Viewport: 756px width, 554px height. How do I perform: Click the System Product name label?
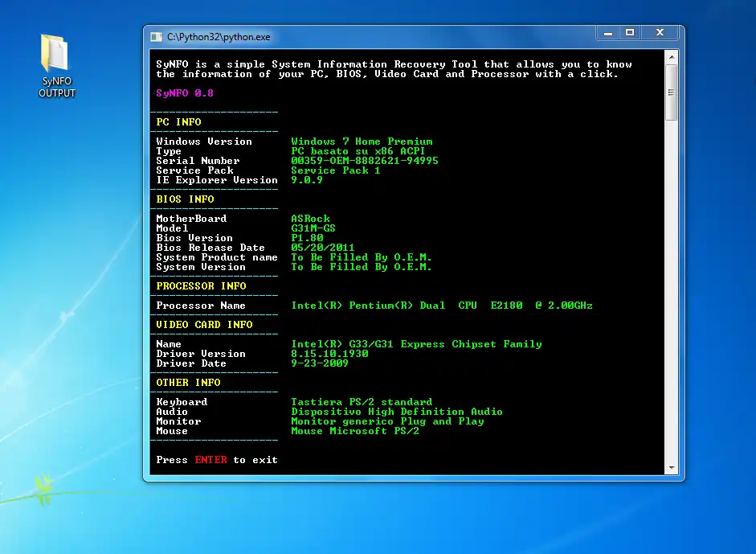(x=217, y=257)
